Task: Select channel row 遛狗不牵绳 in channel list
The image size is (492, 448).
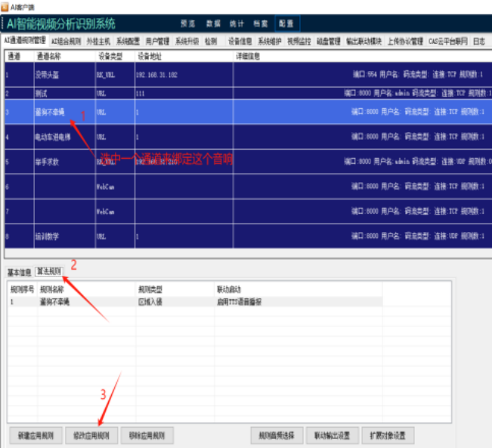Action: 248,112
